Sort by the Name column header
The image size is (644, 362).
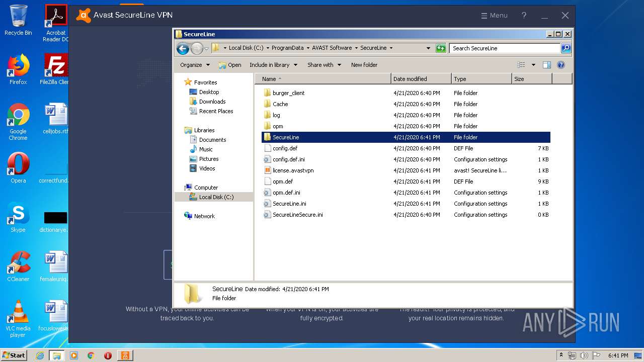(323, 79)
